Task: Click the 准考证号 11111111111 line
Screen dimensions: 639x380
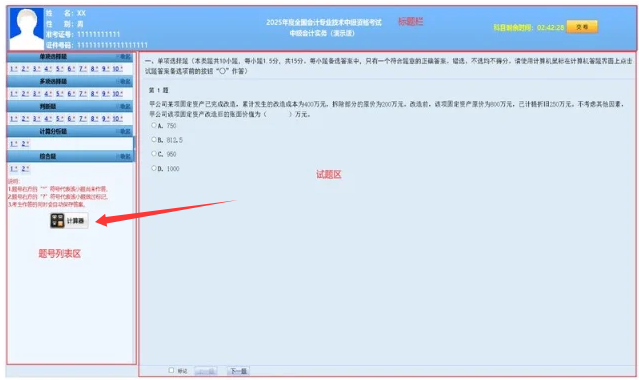Action: [x=83, y=34]
